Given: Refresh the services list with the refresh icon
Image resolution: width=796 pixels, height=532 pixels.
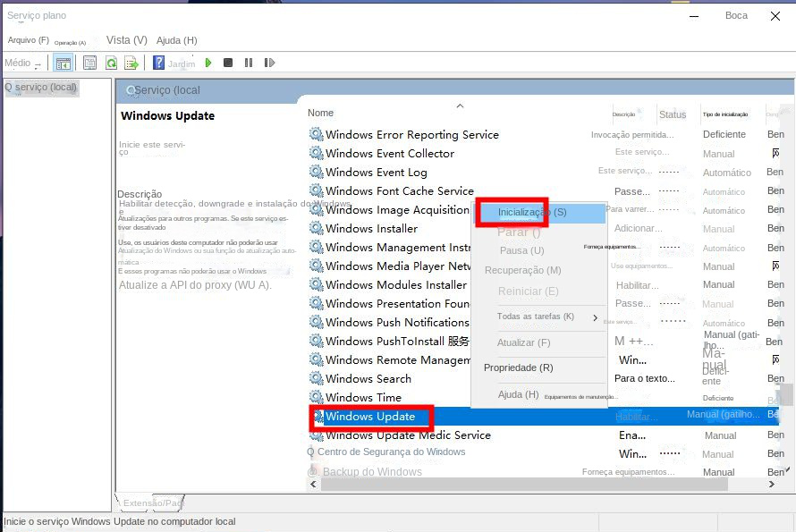Looking at the screenshot, I should 111,63.
